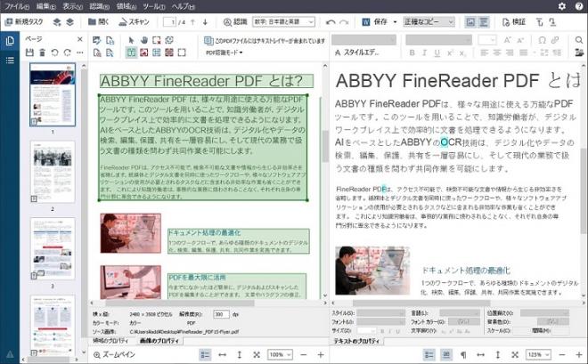Viewport: 588px width, 364px height.
Task: Select the table area drawing tool
Action: click(157, 53)
